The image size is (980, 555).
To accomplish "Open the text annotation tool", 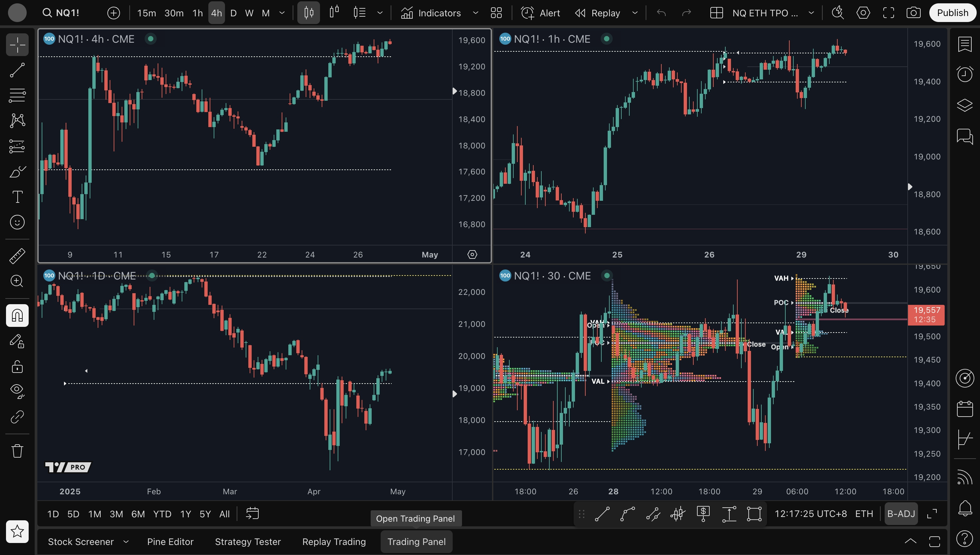I will point(17,197).
